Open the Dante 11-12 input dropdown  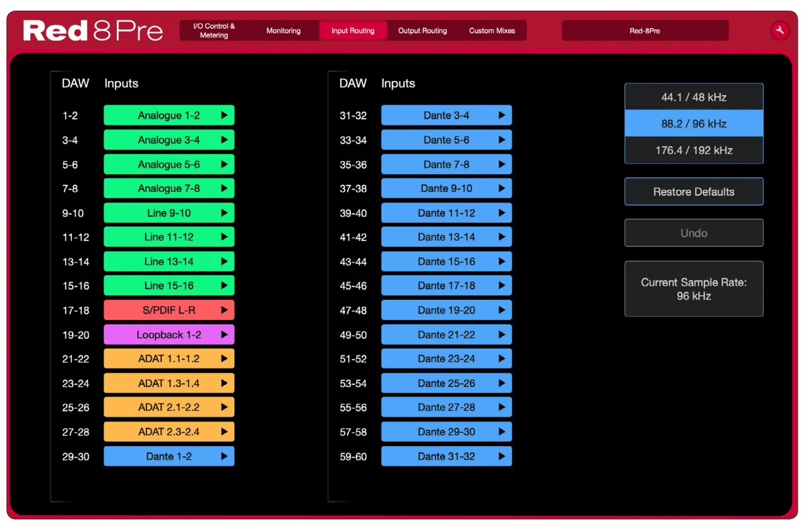(x=446, y=213)
